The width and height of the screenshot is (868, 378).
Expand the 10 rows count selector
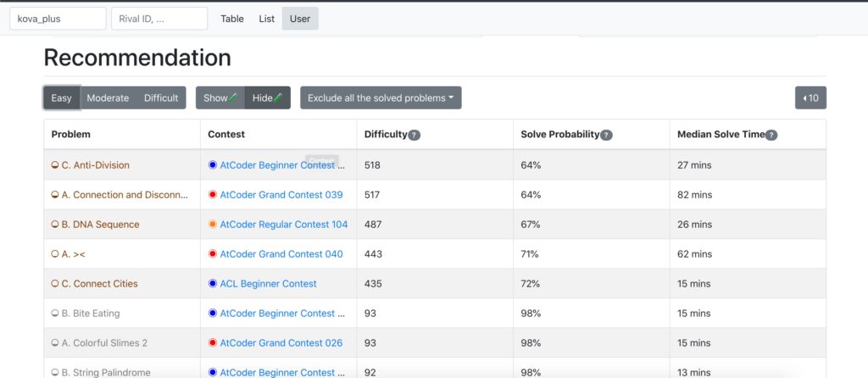coord(810,98)
